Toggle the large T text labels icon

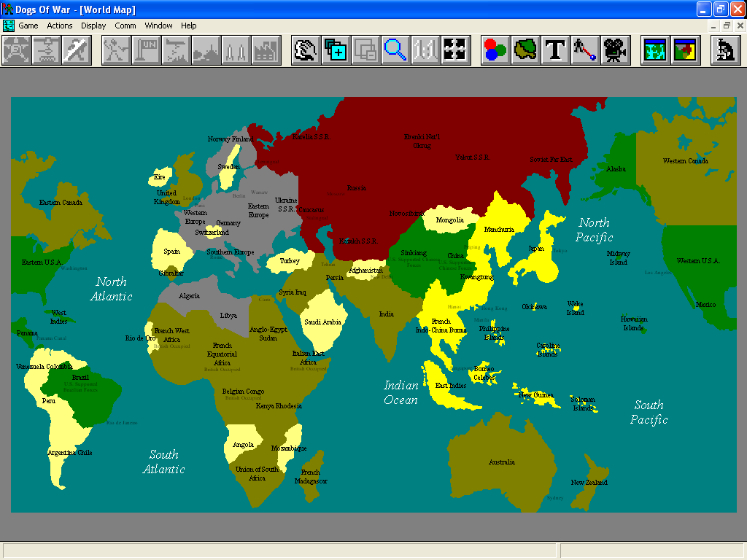pos(555,50)
